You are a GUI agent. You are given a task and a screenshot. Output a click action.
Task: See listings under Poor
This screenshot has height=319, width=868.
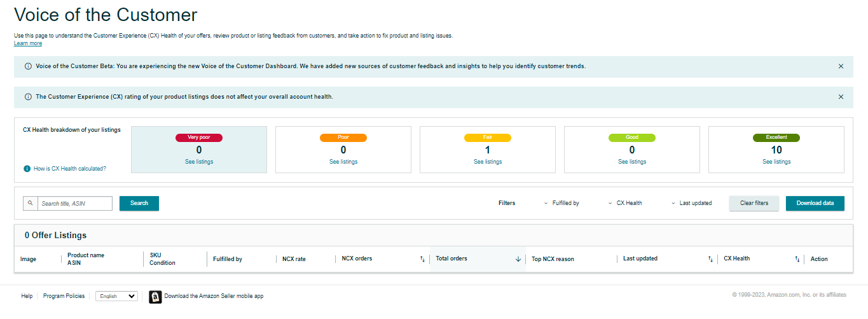pos(343,162)
